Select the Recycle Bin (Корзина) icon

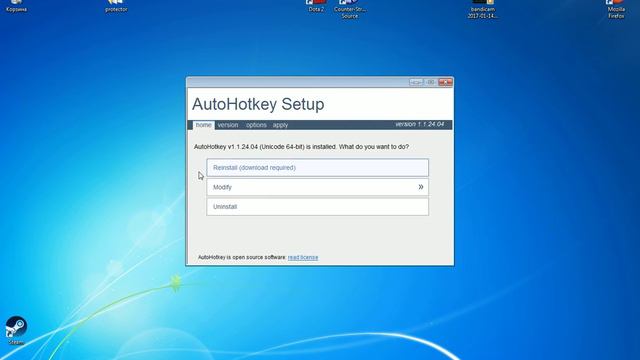point(16,6)
